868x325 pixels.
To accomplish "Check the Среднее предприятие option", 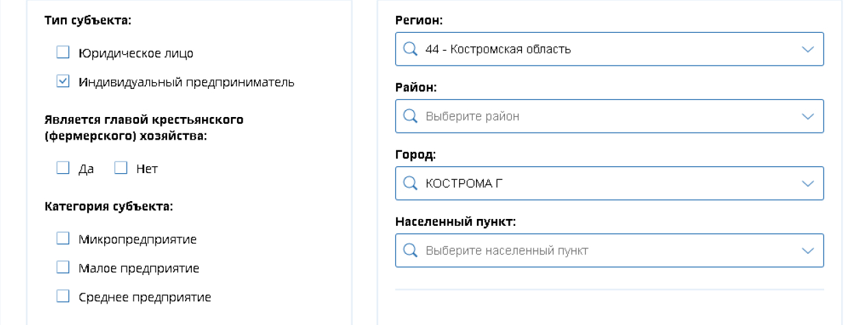I will 63,296.
